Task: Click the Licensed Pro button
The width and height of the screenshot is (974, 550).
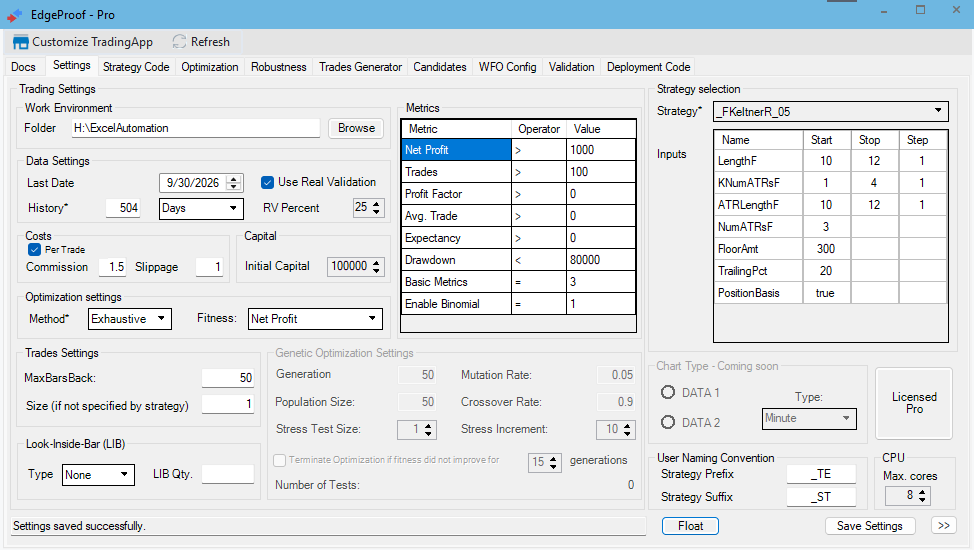Action: (x=914, y=403)
